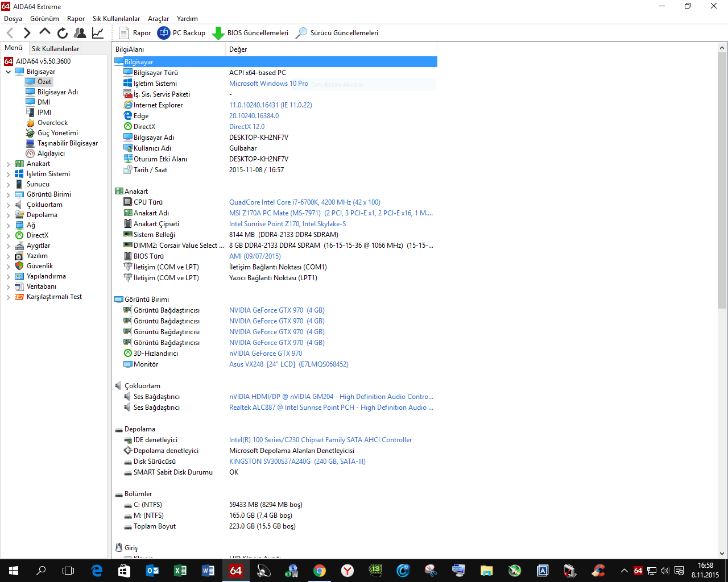Open the Yardım menu

[187, 19]
